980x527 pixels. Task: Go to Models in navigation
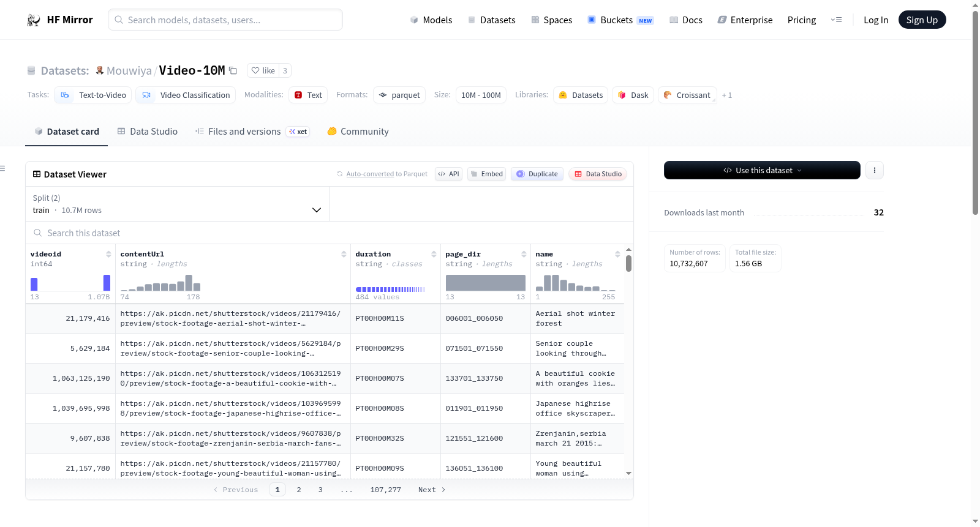(431, 20)
